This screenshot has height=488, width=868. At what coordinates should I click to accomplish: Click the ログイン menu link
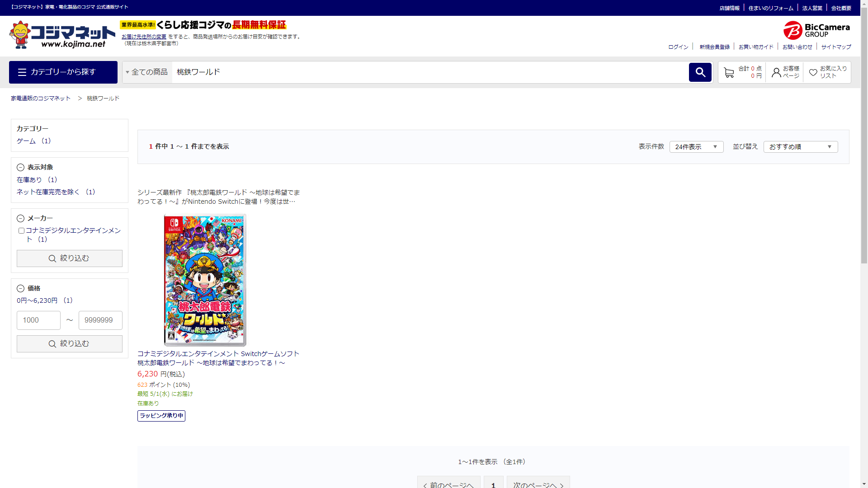point(678,47)
